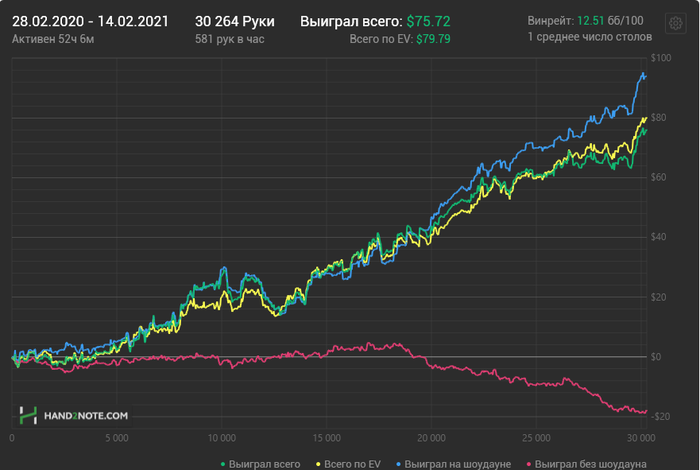
Task: Click the date range 28.02.2020 - 14.02.2021
Action: point(90,21)
